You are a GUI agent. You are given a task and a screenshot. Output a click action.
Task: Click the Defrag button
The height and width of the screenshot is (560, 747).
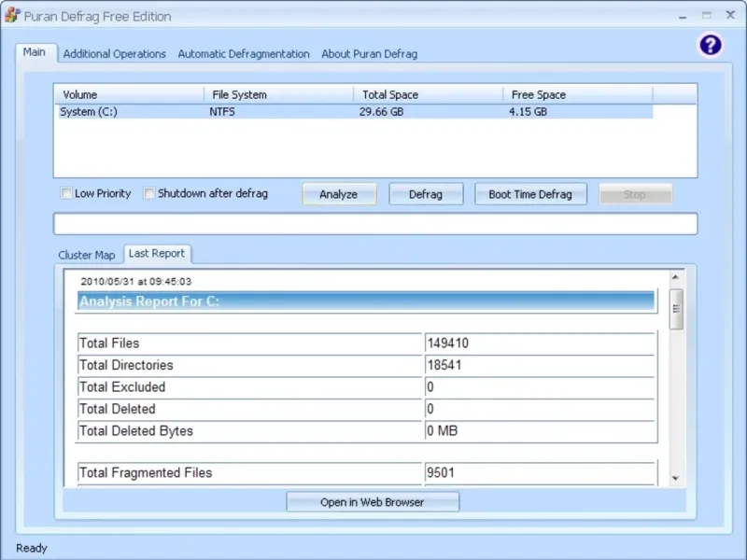point(426,194)
